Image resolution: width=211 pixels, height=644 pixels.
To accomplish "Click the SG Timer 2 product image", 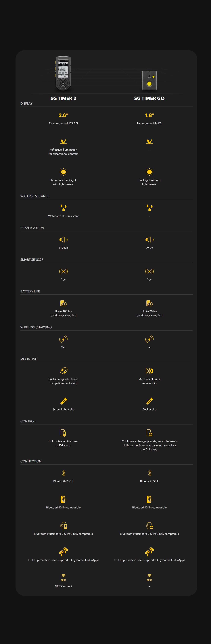I will point(63,74).
